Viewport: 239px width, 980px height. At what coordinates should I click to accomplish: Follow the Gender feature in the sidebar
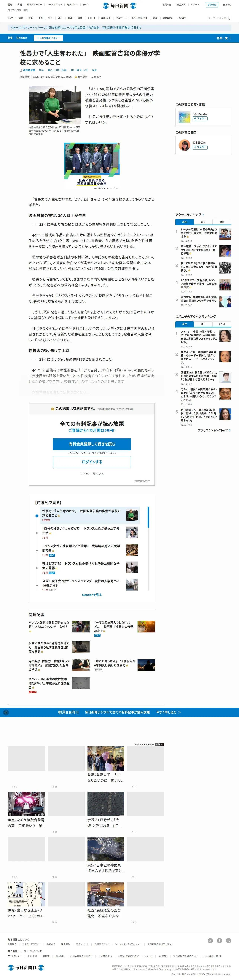[200, 119]
